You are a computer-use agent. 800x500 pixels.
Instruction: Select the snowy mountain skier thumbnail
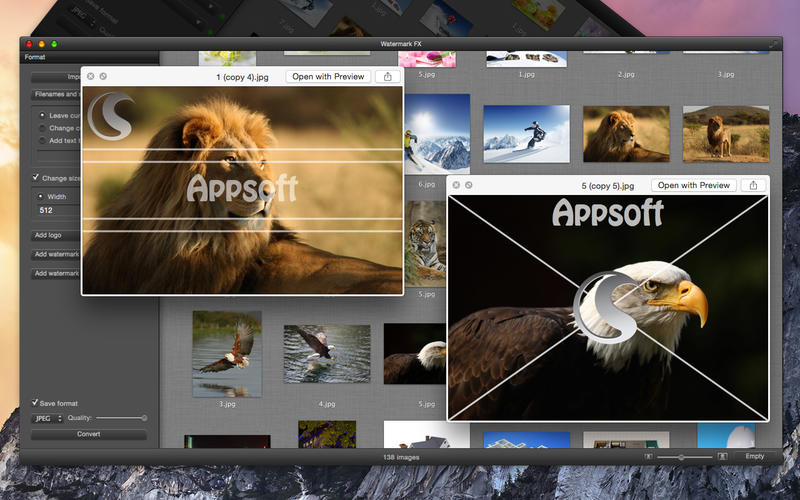point(437,134)
